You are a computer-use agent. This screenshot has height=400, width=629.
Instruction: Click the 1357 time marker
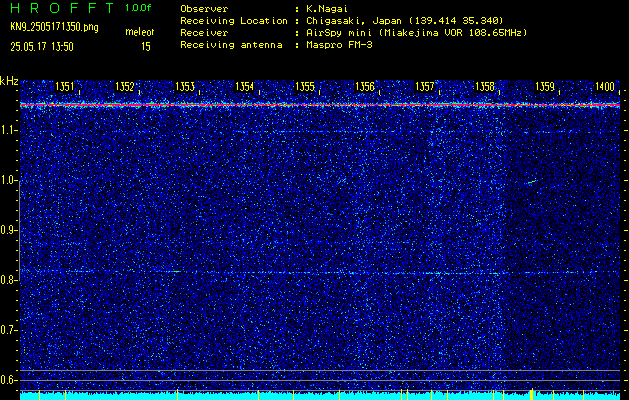coord(425,87)
